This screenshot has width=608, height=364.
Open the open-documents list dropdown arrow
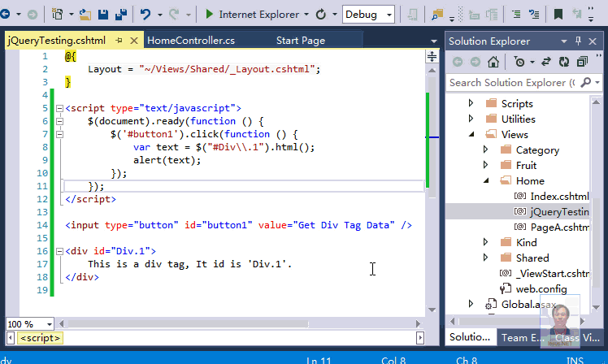coord(433,41)
